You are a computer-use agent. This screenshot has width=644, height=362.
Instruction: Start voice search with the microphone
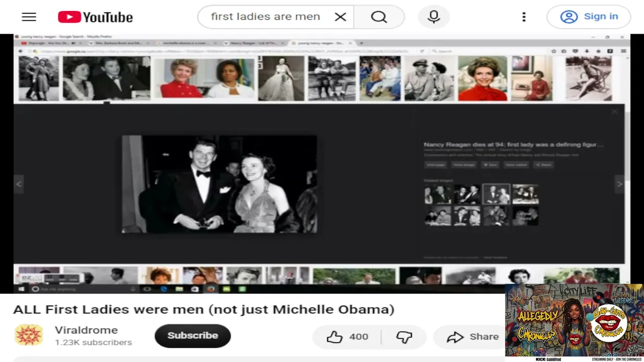pyautogui.click(x=434, y=17)
